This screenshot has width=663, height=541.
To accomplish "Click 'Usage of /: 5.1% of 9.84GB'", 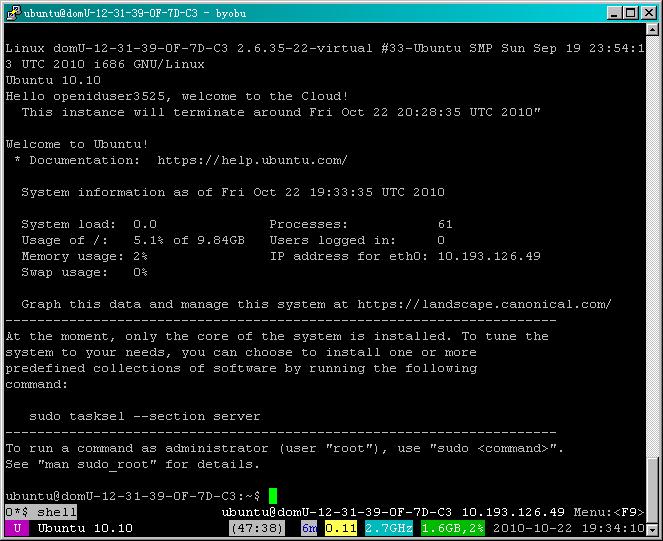I will coord(133,240).
